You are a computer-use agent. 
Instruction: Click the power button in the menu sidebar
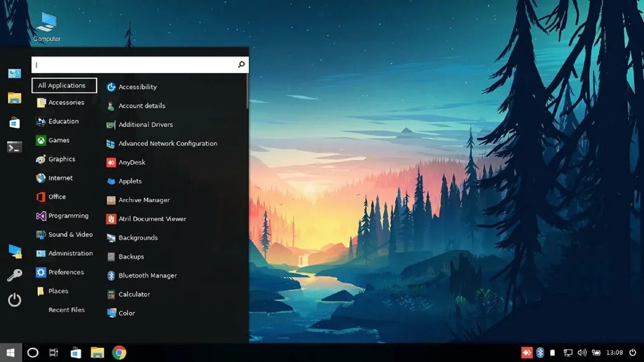[15, 300]
